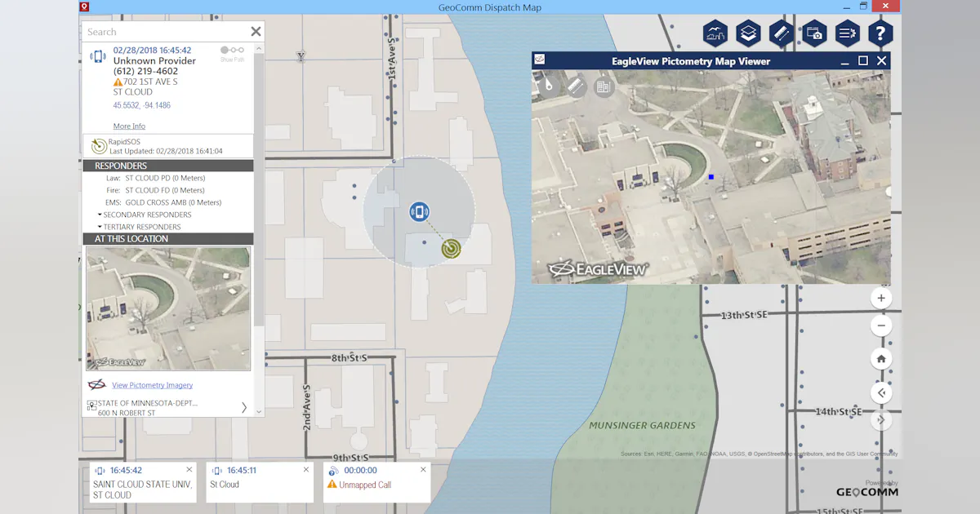Open the Pictometry imagery hexagon tool
980x514 pixels.
point(715,33)
